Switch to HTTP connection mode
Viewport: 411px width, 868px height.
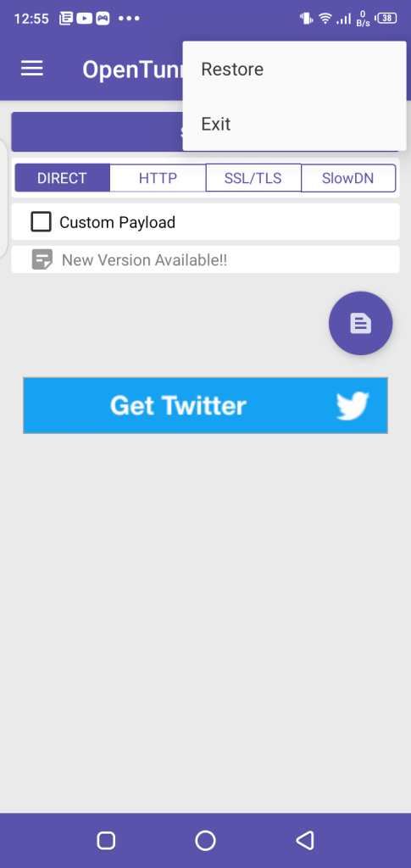click(x=158, y=178)
